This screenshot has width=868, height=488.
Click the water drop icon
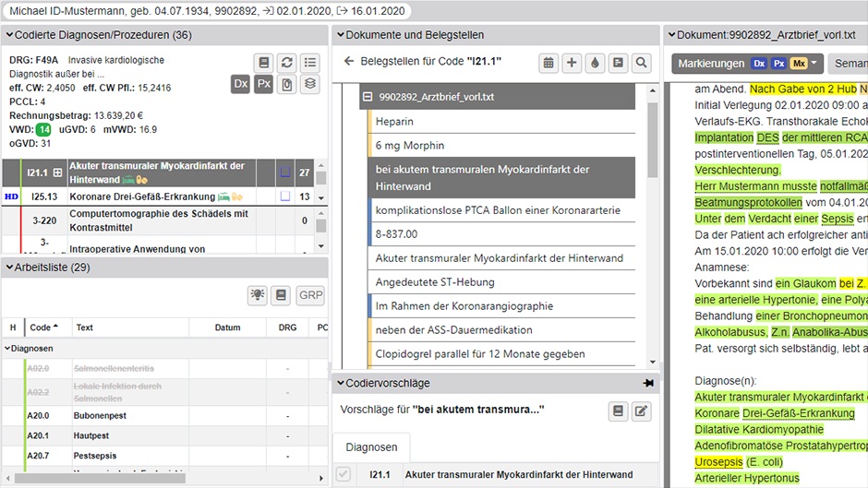pyautogui.click(x=595, y=63)
